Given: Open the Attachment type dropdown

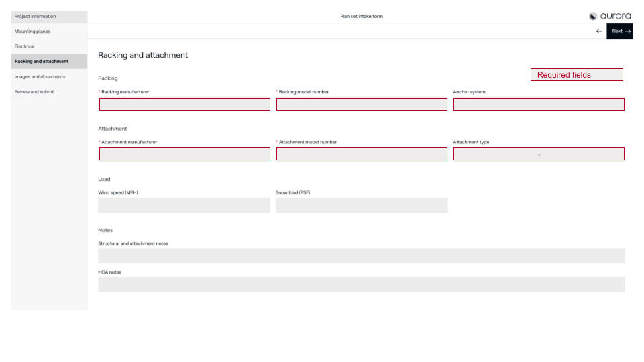Looking at the screenshot, I should (x=539, y=154).
